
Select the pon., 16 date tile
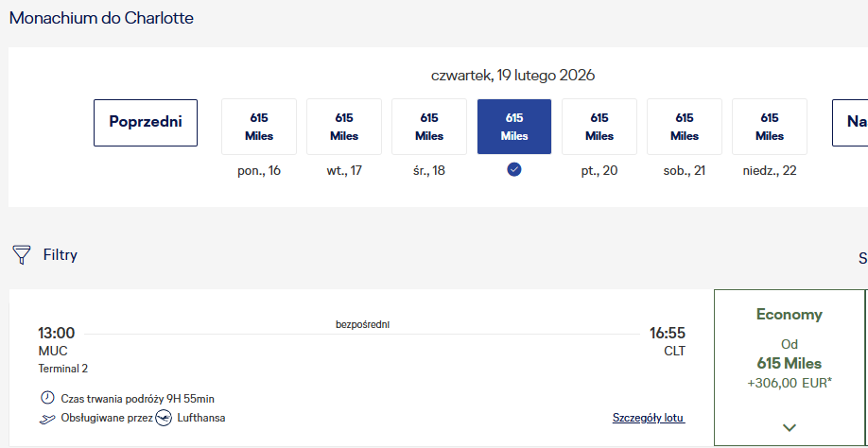pos(259,127)
